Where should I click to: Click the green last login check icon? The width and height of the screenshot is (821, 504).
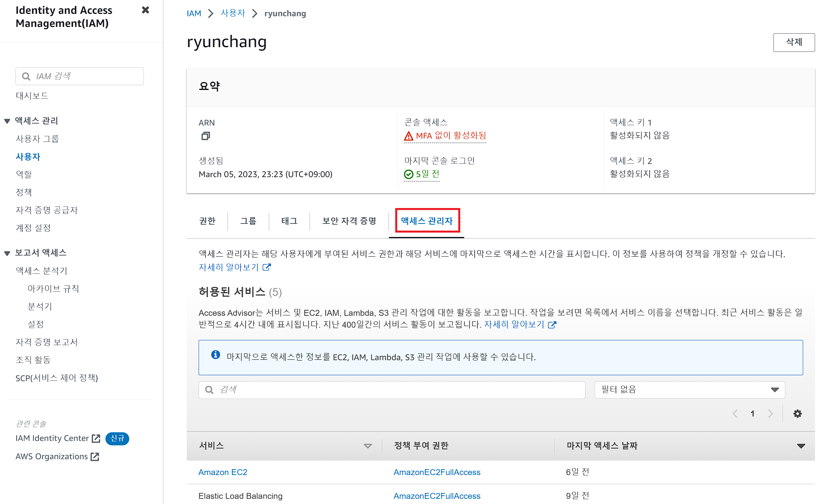point(408,174)
